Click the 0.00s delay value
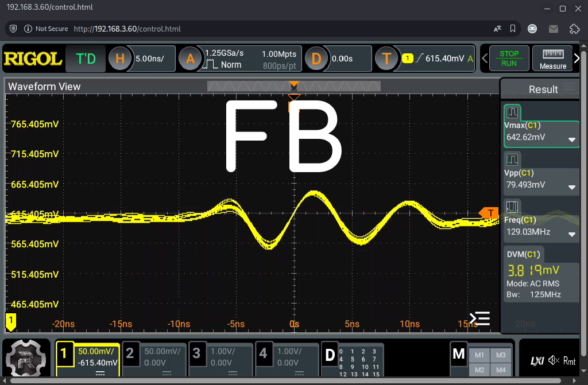 click(342, 59)
